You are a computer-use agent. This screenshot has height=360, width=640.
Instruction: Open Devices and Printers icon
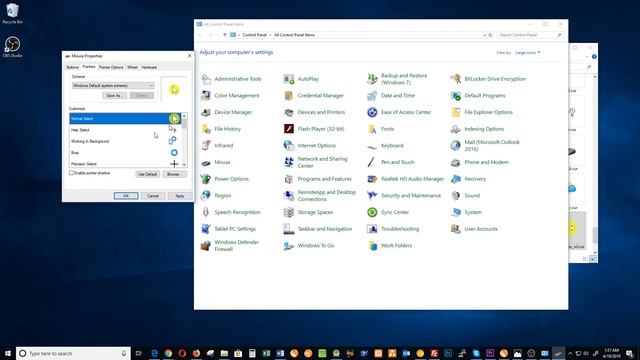[x=289, y=112]
